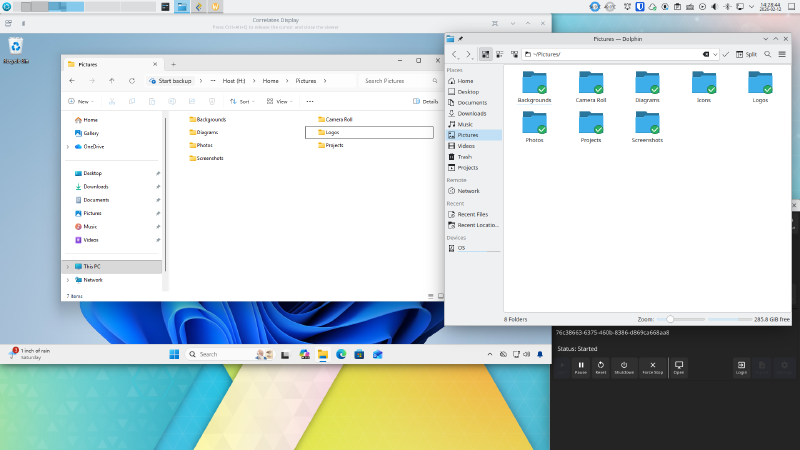
Task: Pin the Dolphin window using pin icon
Action: coord(460,39)
